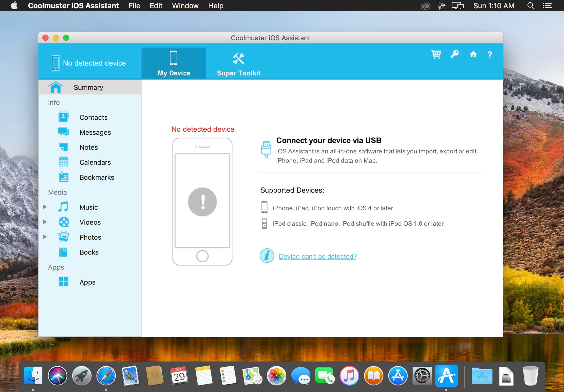Open the Window menu
Viewport: 564px width, 392px height.
pyautogui.click(x=185, y=6)
